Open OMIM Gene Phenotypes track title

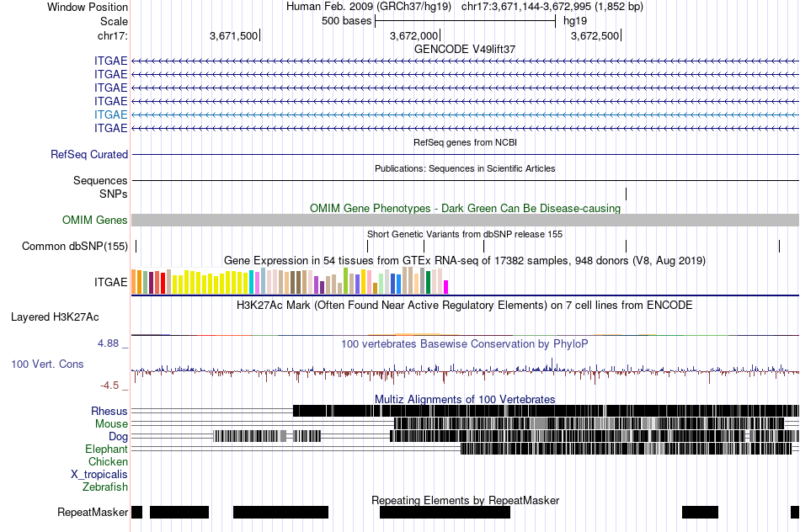pos(465,208)
